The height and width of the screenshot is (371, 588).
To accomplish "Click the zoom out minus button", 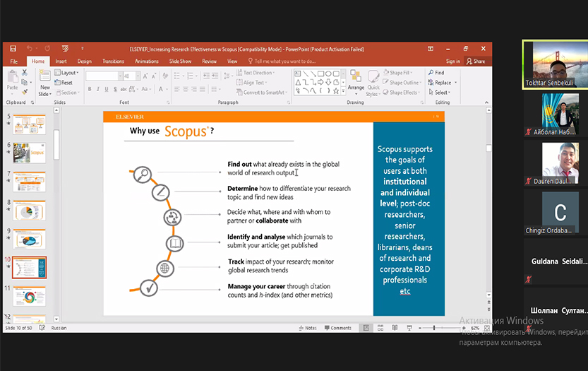I will click(x=420, y=328).
